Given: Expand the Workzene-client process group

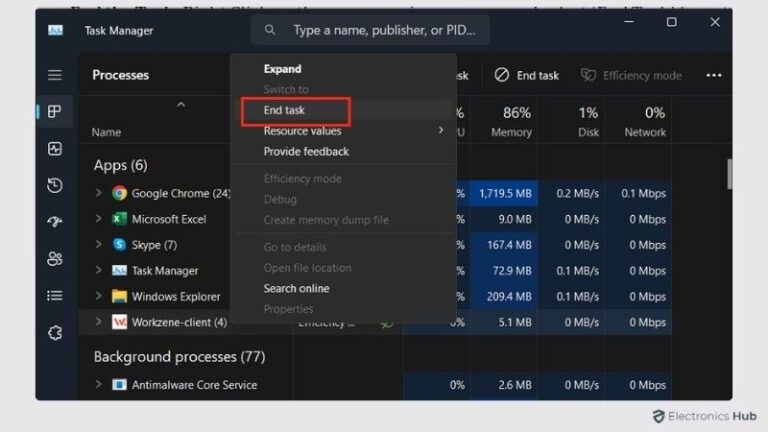Looking at the screenshot, I should (x=98, y=322).
